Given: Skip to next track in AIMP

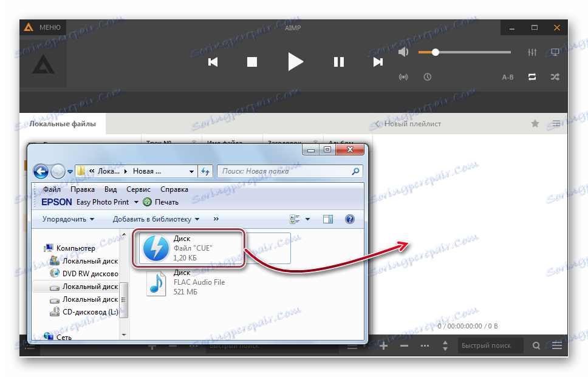Looking at the screenshot, I should pos(378,62).
